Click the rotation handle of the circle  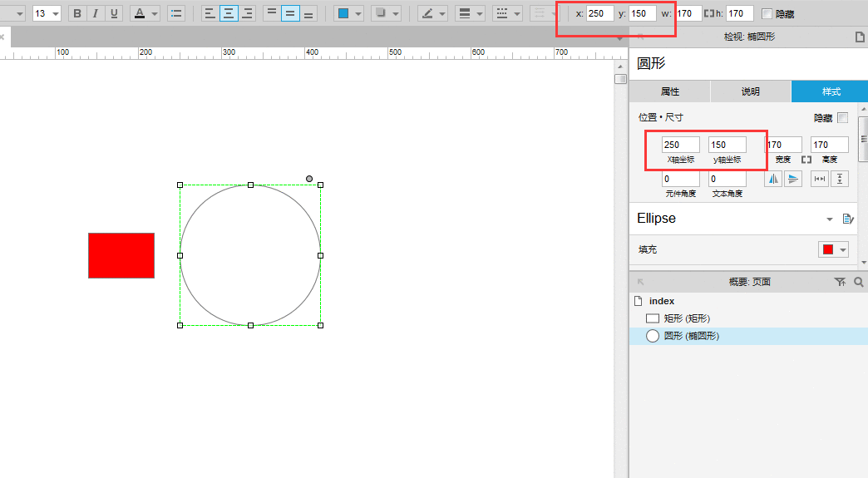coord(309,179)
